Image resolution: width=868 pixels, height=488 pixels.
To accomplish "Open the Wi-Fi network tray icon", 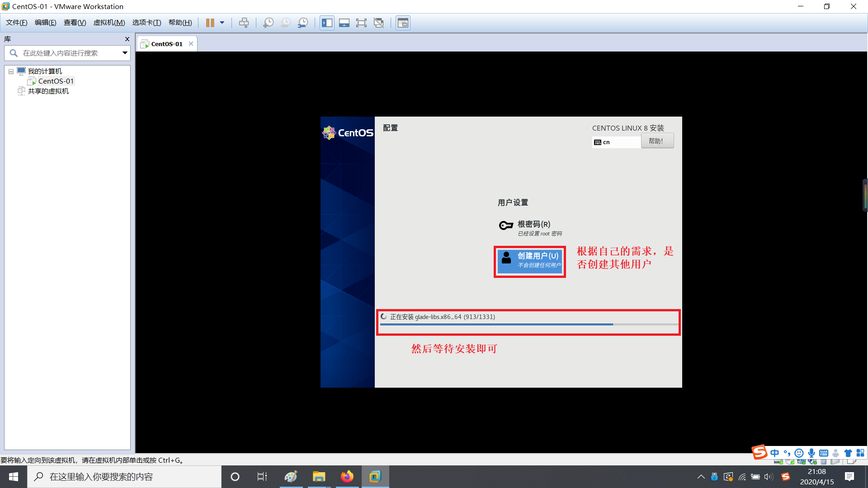I will pos(742,477).
